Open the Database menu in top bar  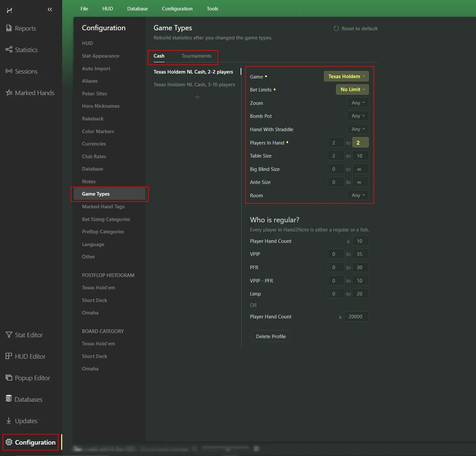coord(137,9)
